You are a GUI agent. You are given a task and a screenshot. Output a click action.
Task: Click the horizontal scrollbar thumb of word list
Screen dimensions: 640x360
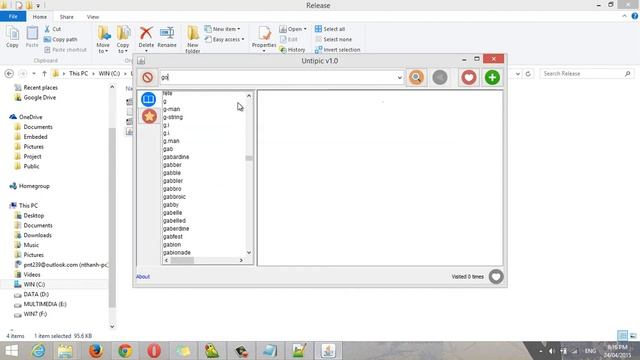(182, 260)
